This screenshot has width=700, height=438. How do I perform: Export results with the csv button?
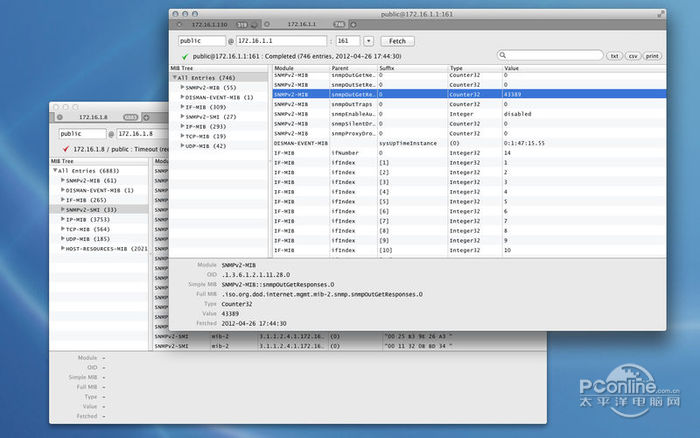coord(633,56)
